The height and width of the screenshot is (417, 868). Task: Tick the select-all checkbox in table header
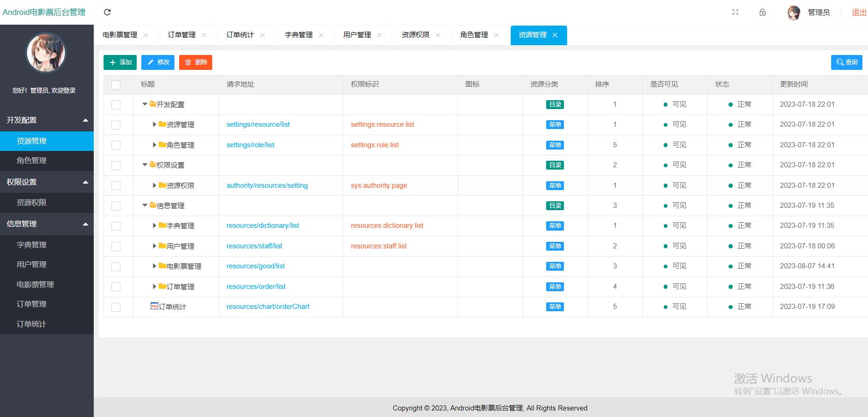pos(116,85)
